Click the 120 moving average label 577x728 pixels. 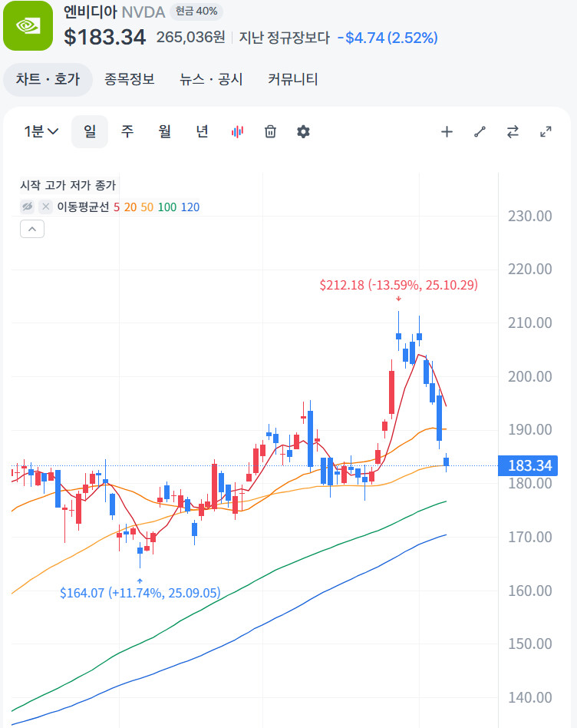tap(190, 207)
